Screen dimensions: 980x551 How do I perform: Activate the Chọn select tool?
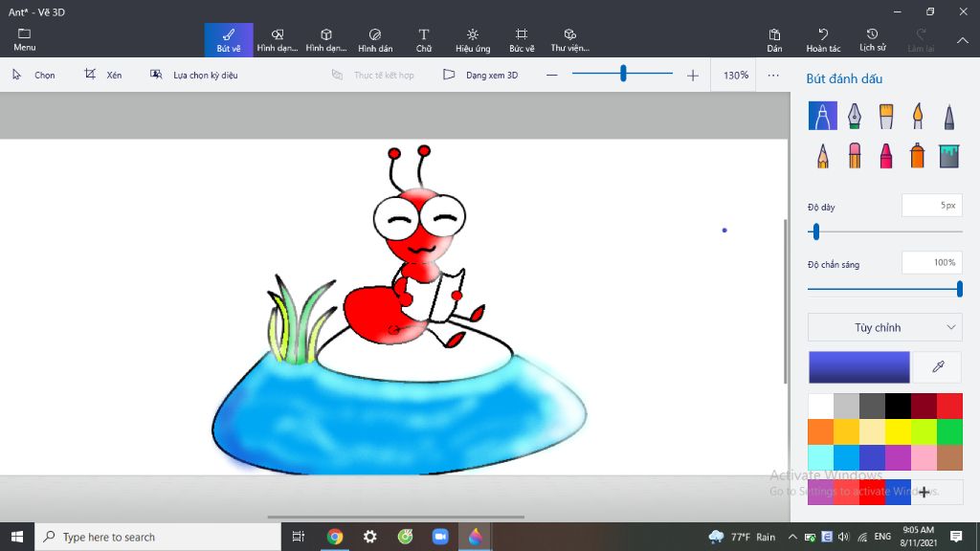(33, 75)
